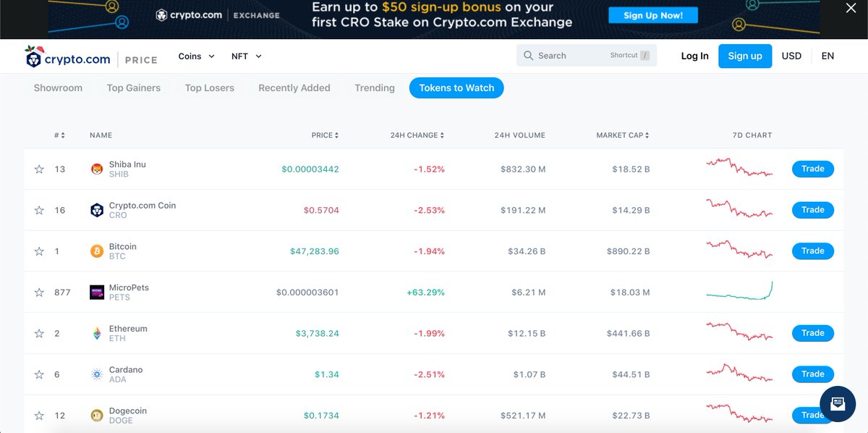
Task: Star Shiba Inu as favorite
Action: [x=39, y=169]
